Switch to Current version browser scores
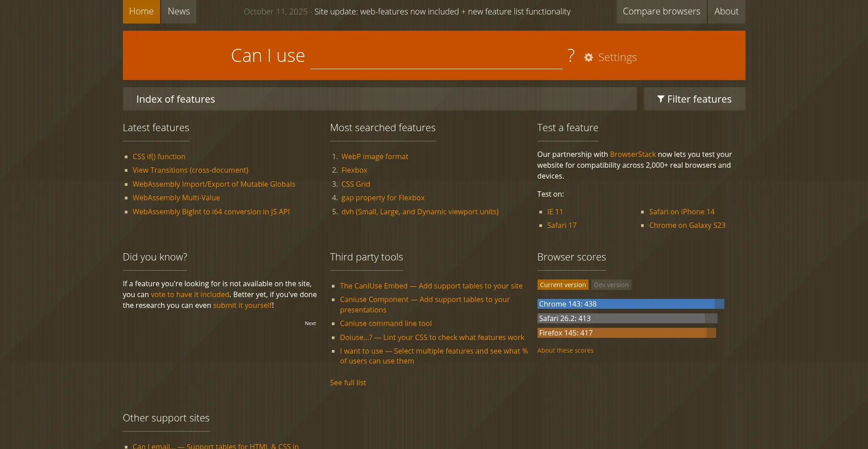 coord(562,285)
